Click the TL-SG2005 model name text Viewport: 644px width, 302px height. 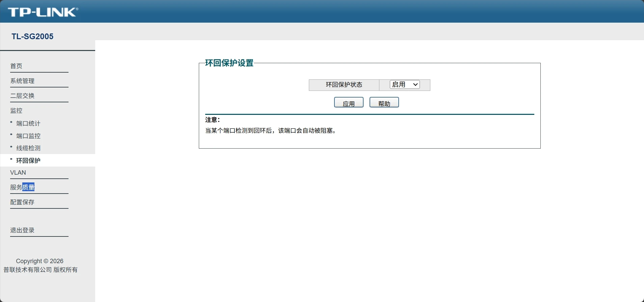click(32, 36)
